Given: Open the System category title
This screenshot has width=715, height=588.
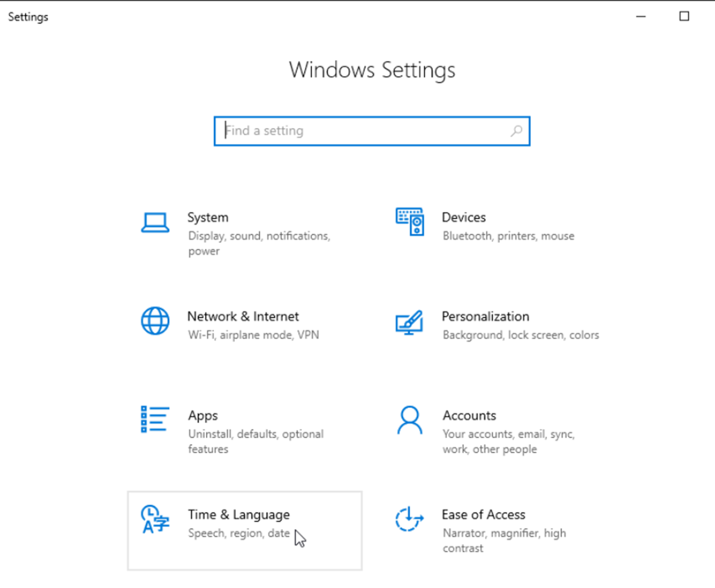Looking at the screenshot, I should coord(208,217).
